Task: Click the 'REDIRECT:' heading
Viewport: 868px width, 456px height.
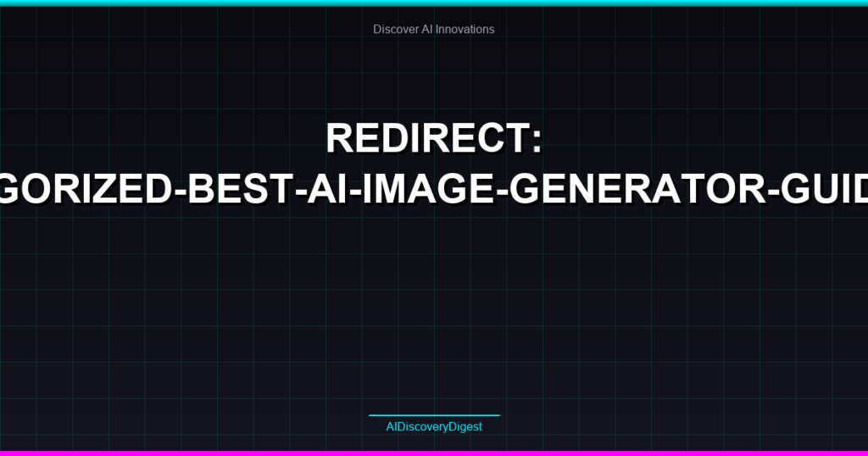Action: click(434, 138)
